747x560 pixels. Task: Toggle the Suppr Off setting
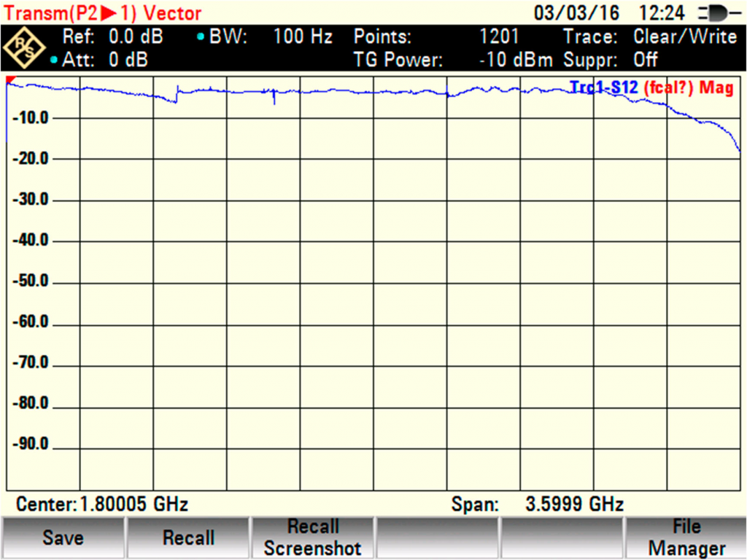[646, 60]
